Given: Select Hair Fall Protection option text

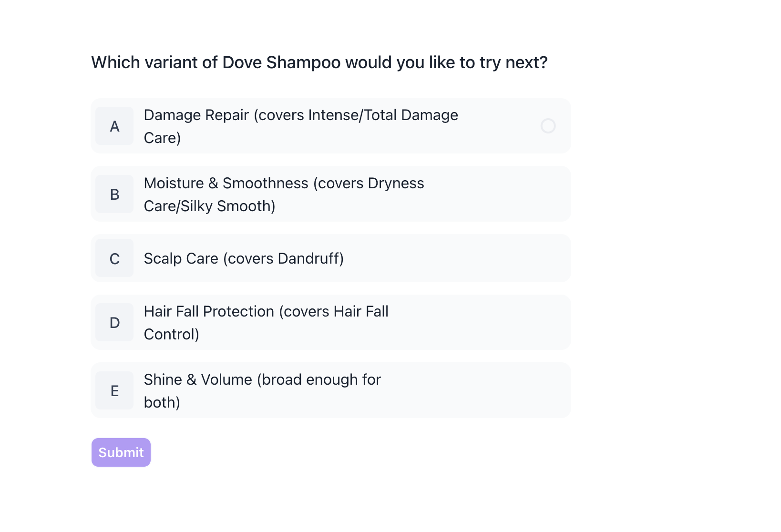Looking at the screenshot, I should click(266, 312).
